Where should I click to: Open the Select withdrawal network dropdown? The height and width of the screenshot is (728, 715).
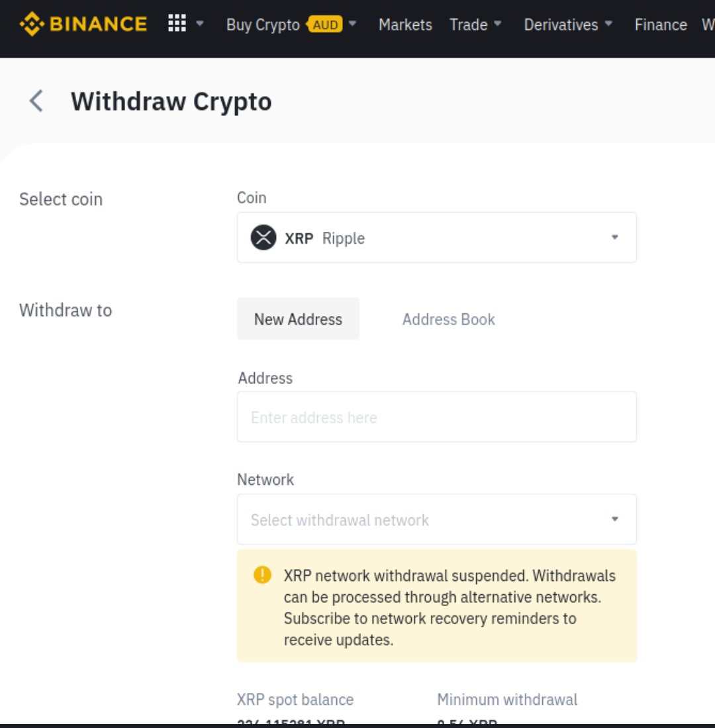tap(436, 519)
